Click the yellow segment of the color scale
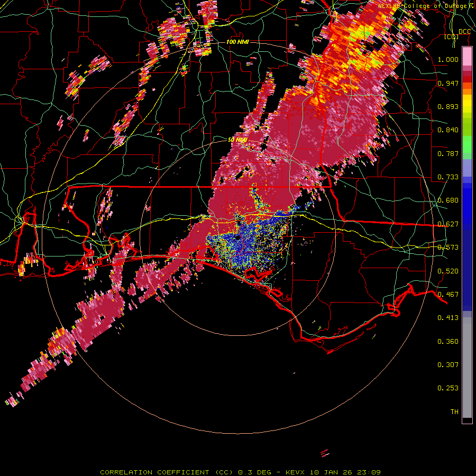The width and height of the screenshot is (476, 476). [467, 104]
